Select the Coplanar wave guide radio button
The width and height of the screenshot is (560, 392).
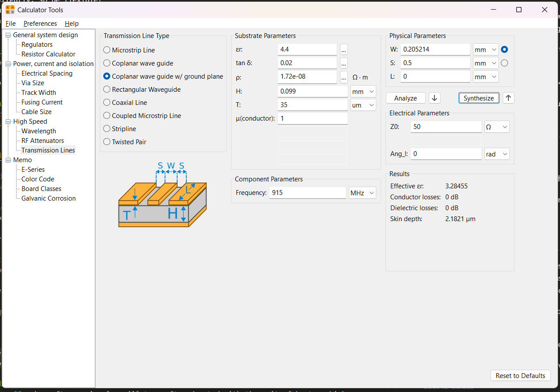tap(106, 63)
